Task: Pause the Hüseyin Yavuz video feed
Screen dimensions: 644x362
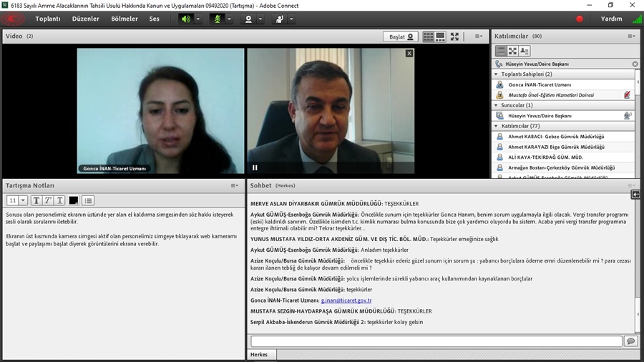Action: coord(255,167)
